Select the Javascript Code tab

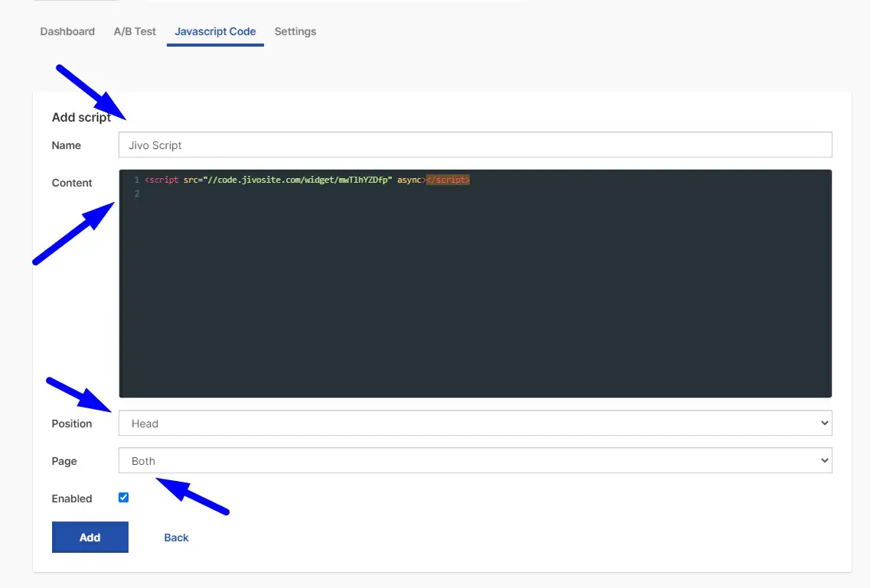[x=215, y=31]
